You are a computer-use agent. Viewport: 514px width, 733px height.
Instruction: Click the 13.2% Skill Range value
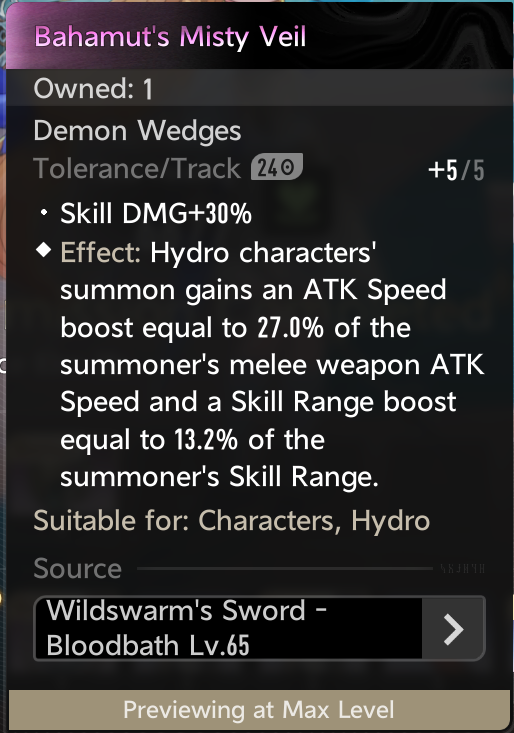[x=206, y=439]
